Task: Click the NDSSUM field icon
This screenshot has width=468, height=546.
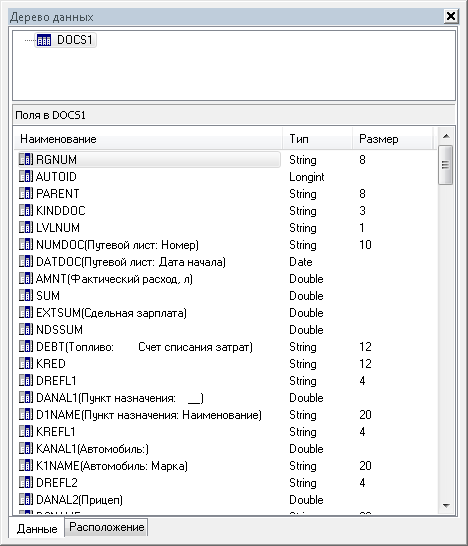Action: [26, 329]
